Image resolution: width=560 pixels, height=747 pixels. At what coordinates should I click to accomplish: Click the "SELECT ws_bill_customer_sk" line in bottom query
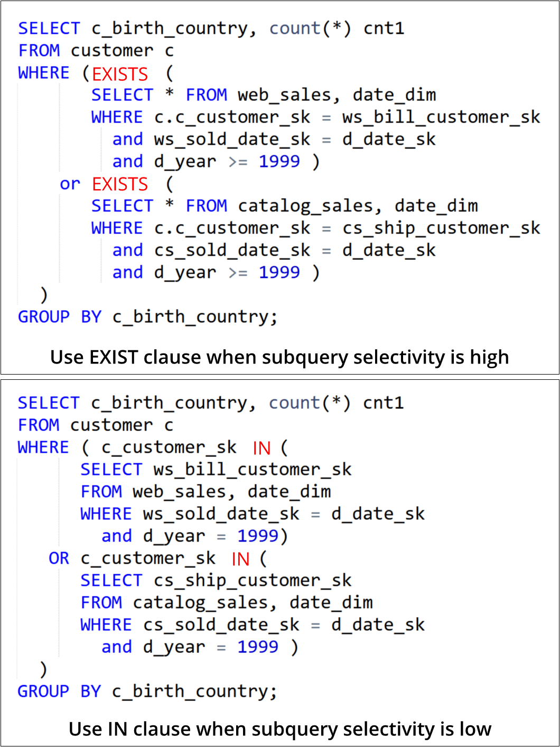point(216,470)
